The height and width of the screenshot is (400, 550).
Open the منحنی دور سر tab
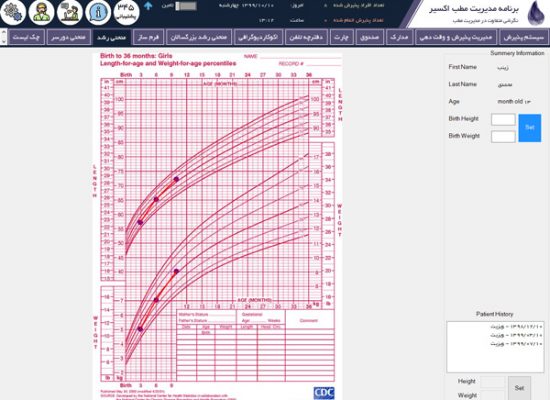click(x=68, y=37)
